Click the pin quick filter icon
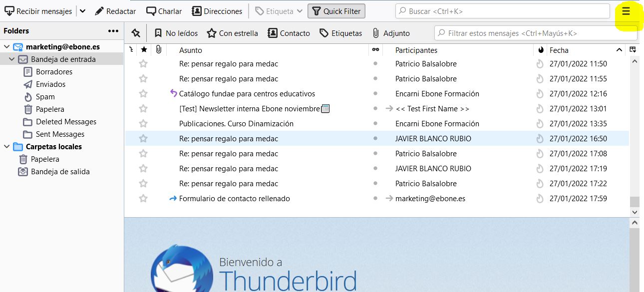 (x=135, y=33)
